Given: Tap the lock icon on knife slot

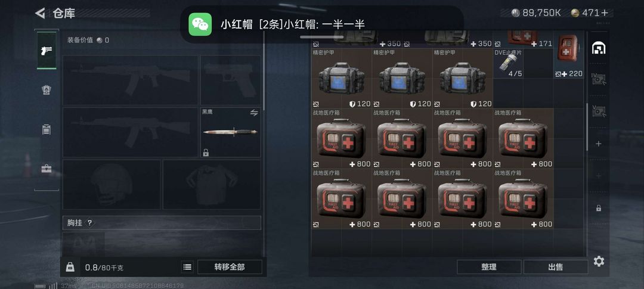Looking at the screenshot, I should [x=206, y=153].
